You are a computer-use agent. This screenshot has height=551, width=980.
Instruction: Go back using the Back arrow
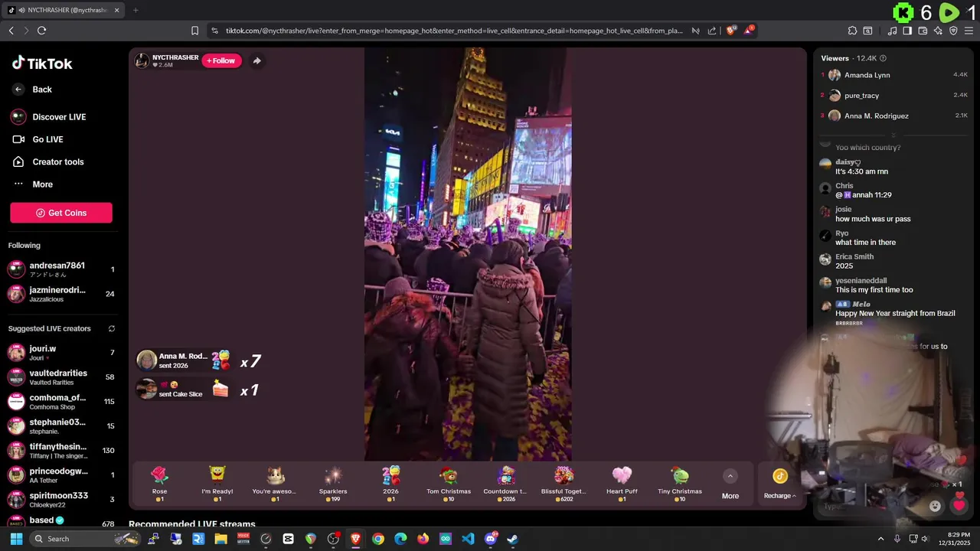(x=18, y=90)
